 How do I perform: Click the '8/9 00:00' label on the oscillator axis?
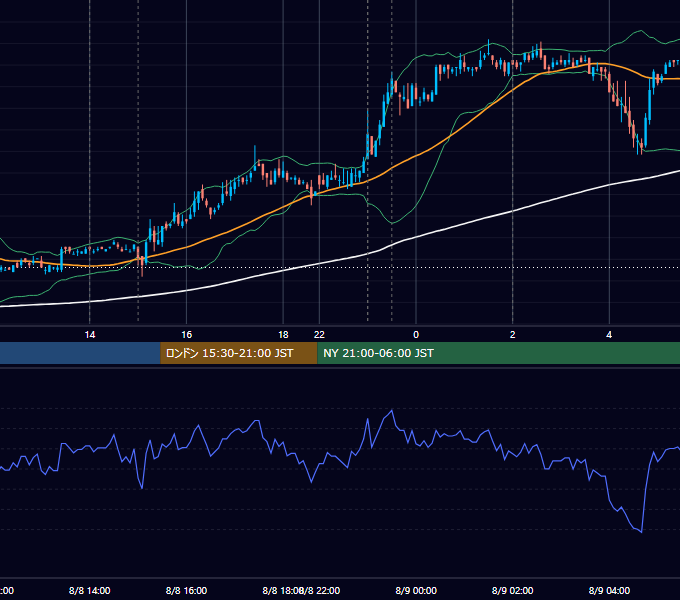[416, 590]
